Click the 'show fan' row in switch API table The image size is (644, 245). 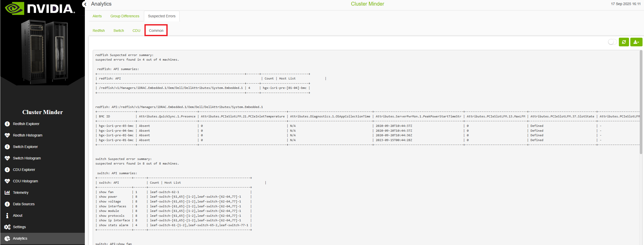173,192
